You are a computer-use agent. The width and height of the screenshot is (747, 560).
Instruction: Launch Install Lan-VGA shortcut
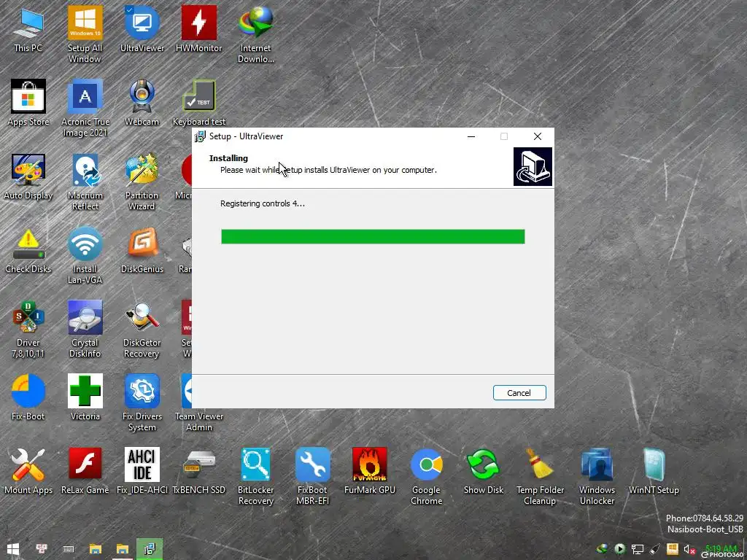coord(85,256)
